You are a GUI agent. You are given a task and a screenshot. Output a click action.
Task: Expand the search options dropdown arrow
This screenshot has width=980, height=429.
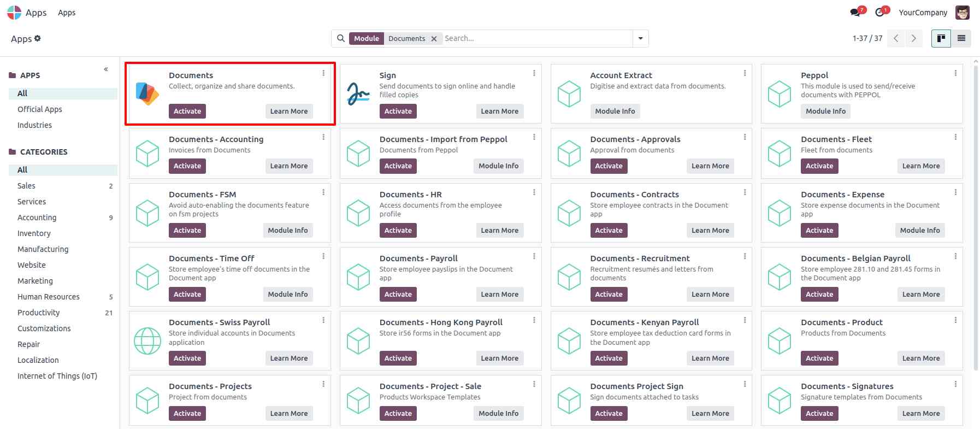pyautogui.click(x=640, y=38)
